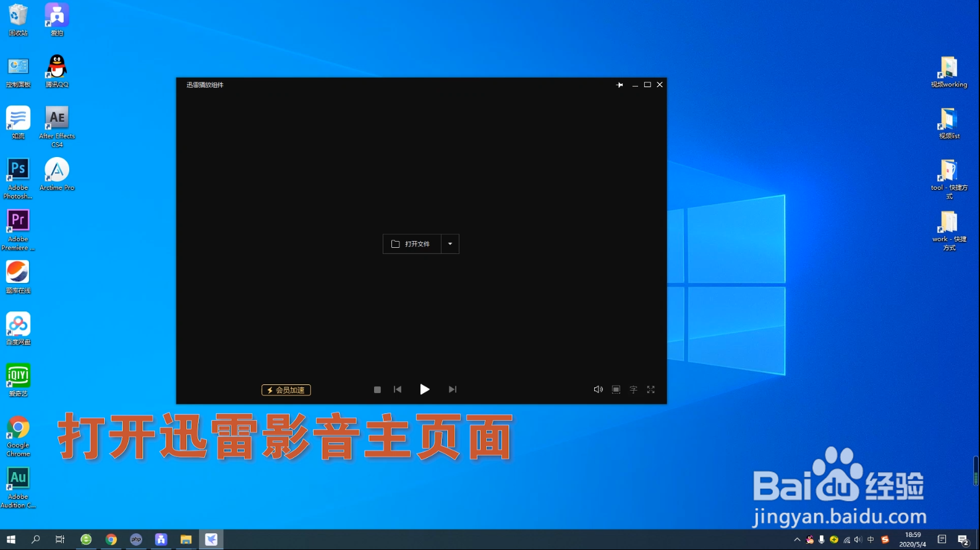Select the Adobe Premiere desktop icon
980x550 pixels.
tap(18, 230)
